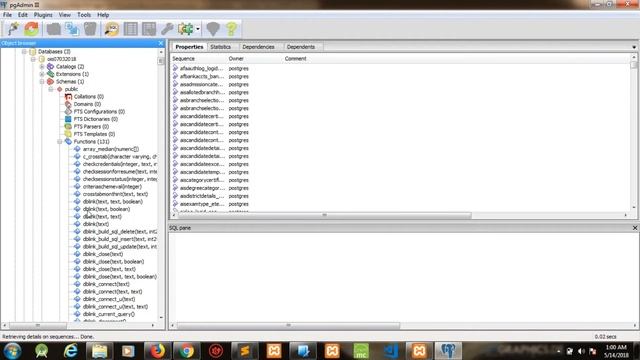Expand the Catalogs (2) node

[42, 67]
